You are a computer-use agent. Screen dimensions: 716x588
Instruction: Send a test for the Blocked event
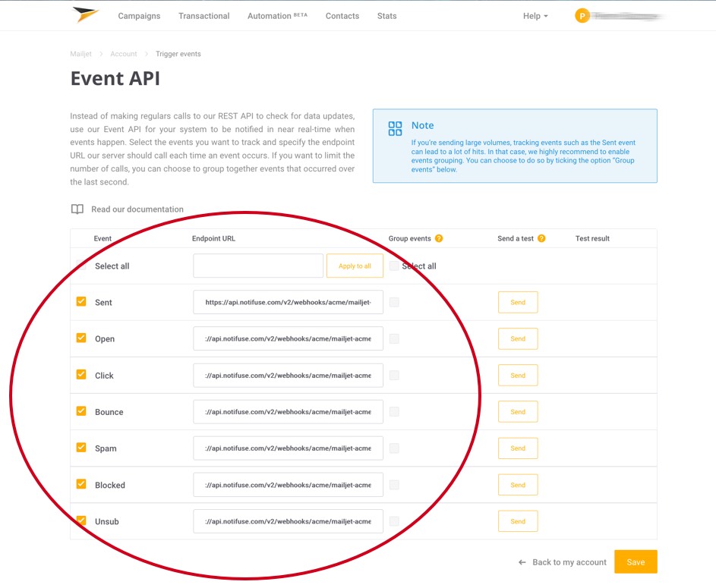click(x=518, y=485)
